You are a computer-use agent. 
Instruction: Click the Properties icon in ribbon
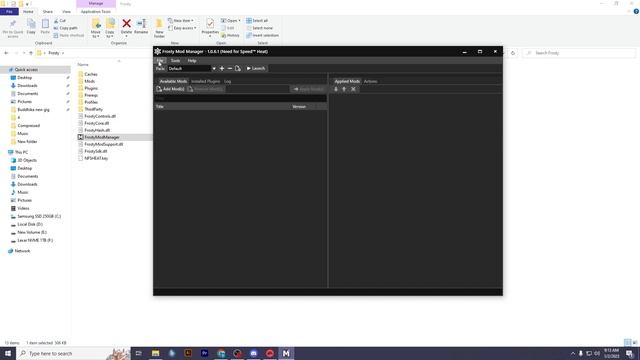pyautogui.click(x=210, y=24)
